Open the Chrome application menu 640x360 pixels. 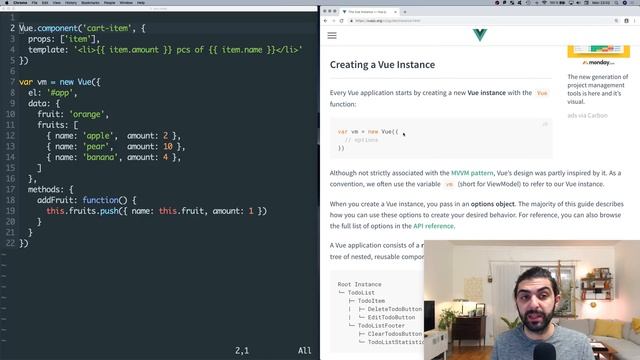tap(20, 2)
